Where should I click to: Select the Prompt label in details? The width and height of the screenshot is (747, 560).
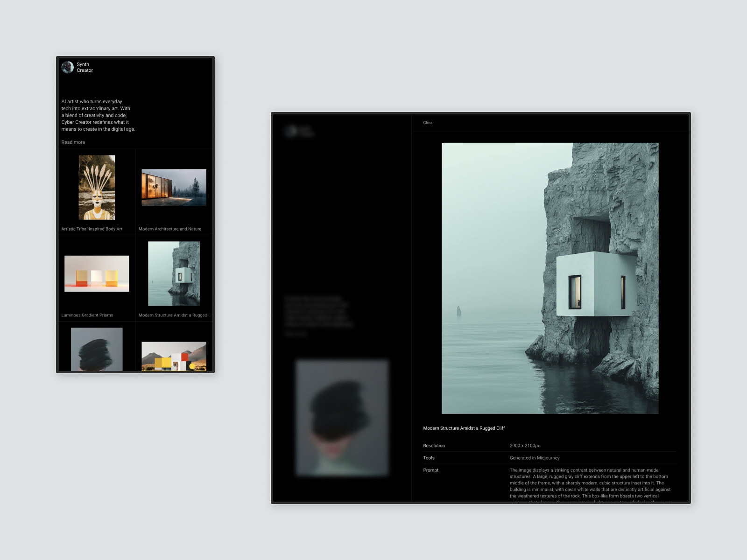click(431, 470)
